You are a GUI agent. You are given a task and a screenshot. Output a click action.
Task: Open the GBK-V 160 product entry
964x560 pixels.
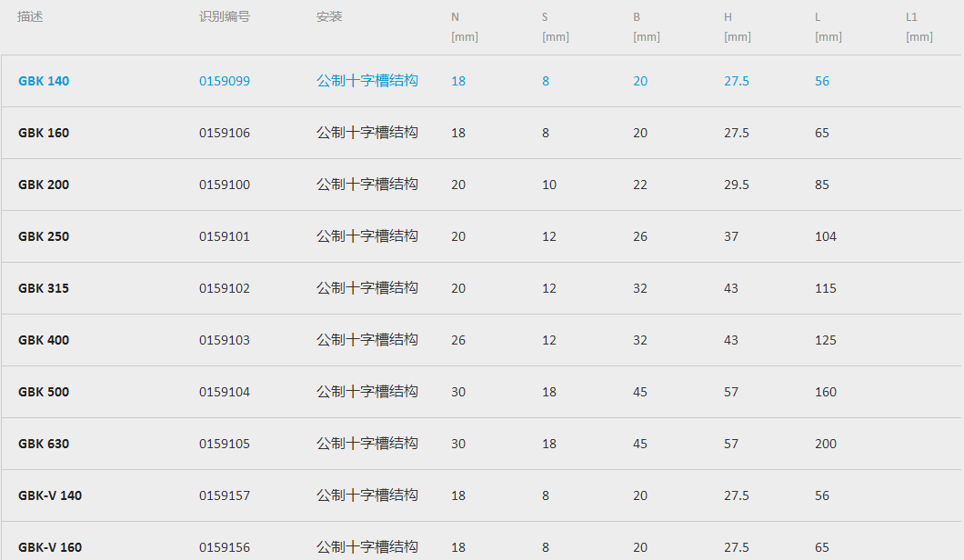50,547
